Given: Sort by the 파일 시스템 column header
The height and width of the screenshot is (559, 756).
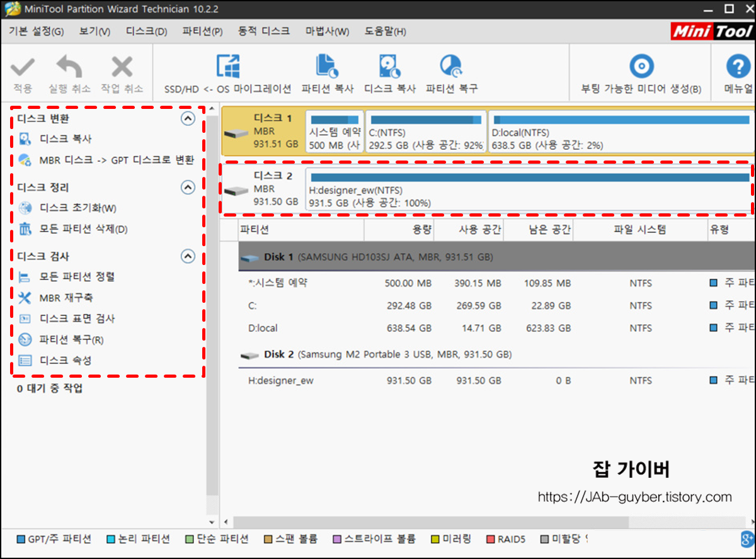Looking at the screenshot, I should pyautogui.click(x=639, y=230).
